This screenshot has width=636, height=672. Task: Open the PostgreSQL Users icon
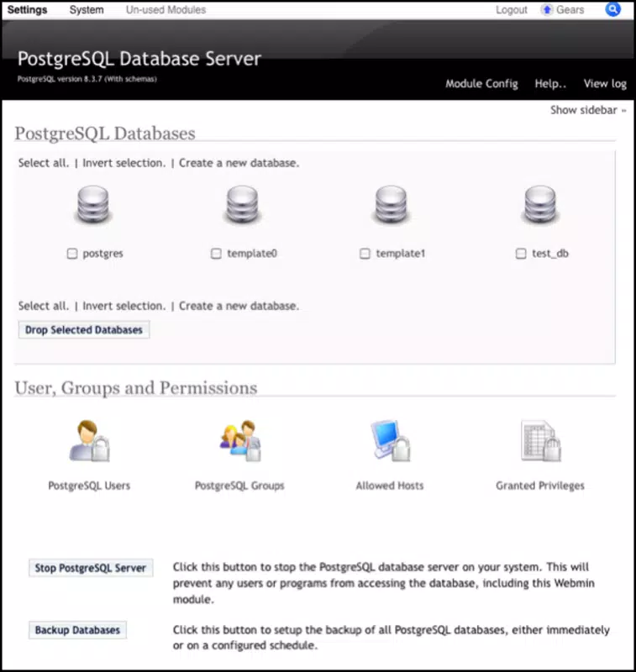click(89, 440)
